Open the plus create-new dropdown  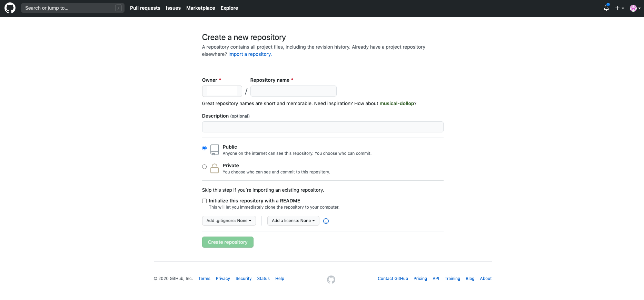[x=620, y=8]
